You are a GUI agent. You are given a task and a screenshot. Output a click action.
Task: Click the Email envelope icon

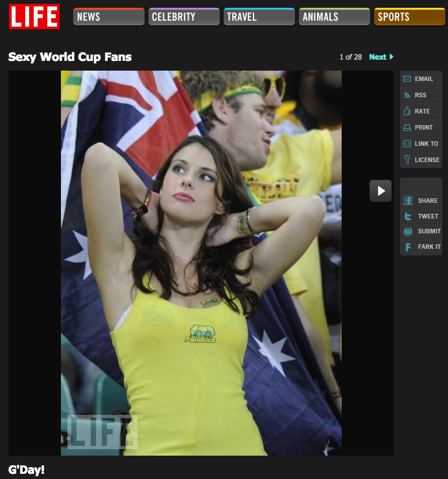point(407,79)
